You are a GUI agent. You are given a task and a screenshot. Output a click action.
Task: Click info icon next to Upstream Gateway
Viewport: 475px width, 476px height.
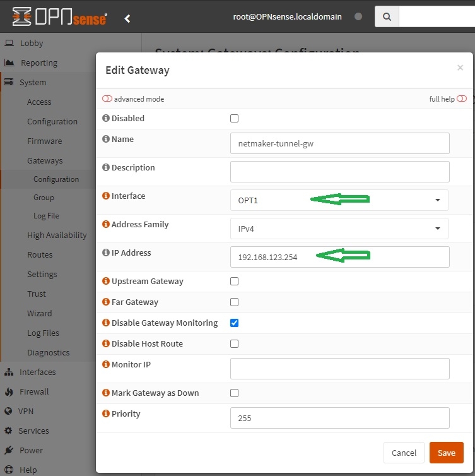point(106,282)
